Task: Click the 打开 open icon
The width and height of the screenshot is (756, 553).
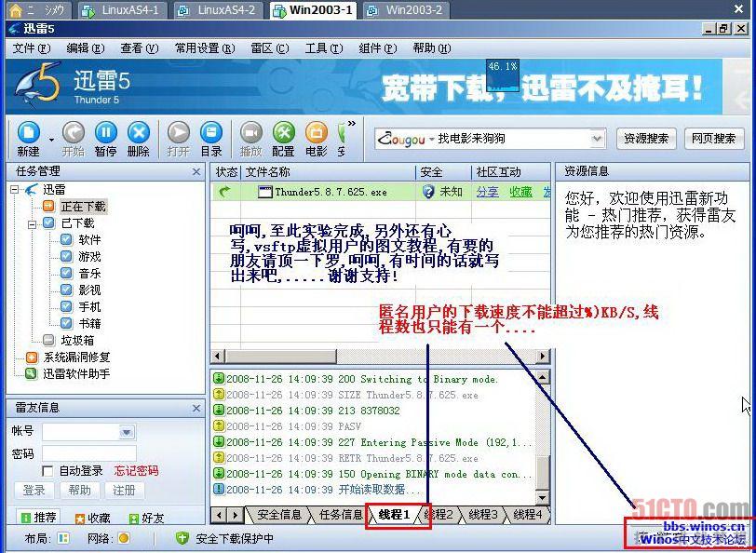Action: point(179,132)
